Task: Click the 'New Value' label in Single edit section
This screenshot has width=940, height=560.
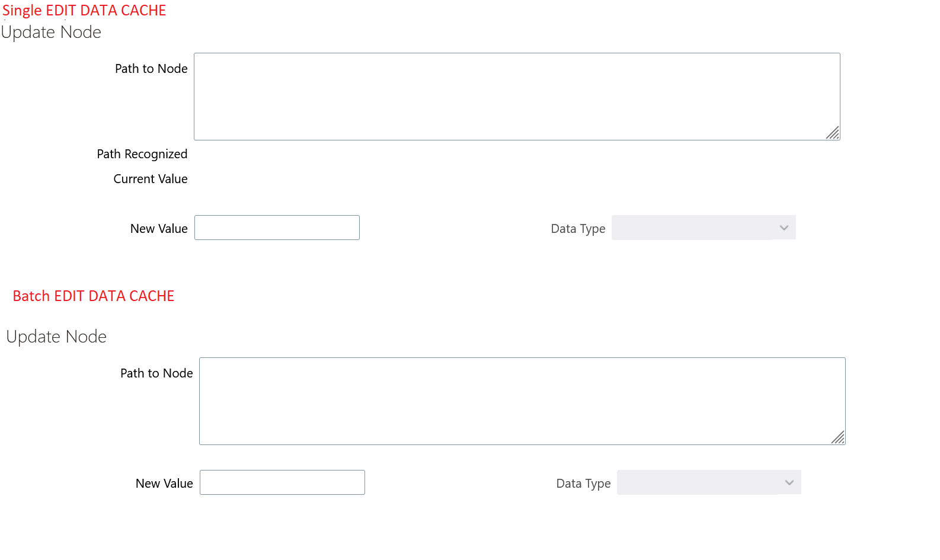Action: [159, 229]
